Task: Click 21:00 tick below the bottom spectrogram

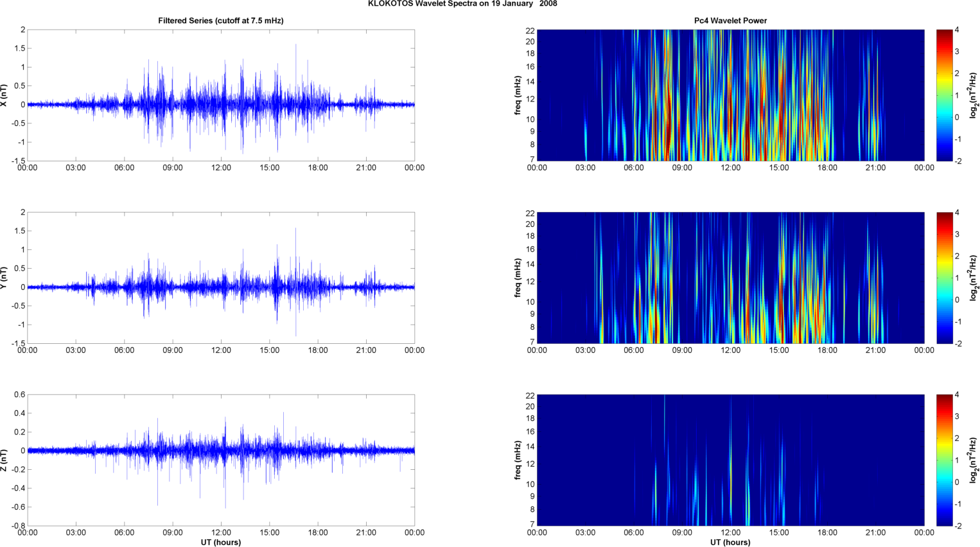Action: (875, 533)
